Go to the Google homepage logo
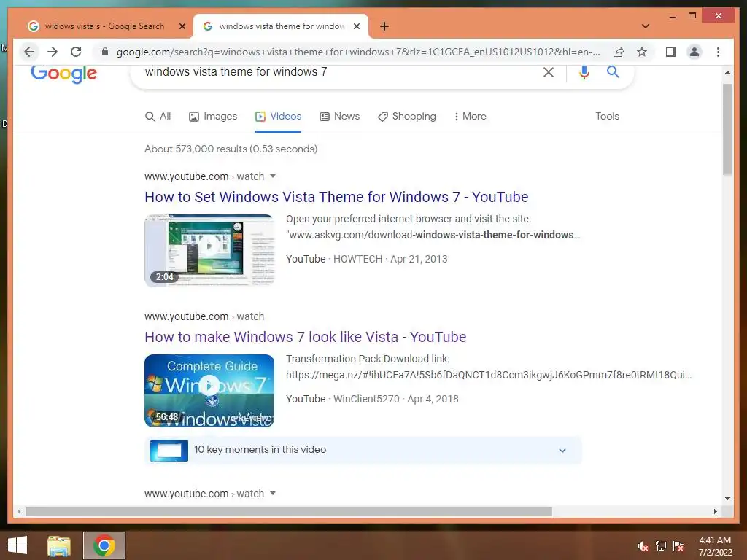The image size is (747, 560). pos(64,73)
